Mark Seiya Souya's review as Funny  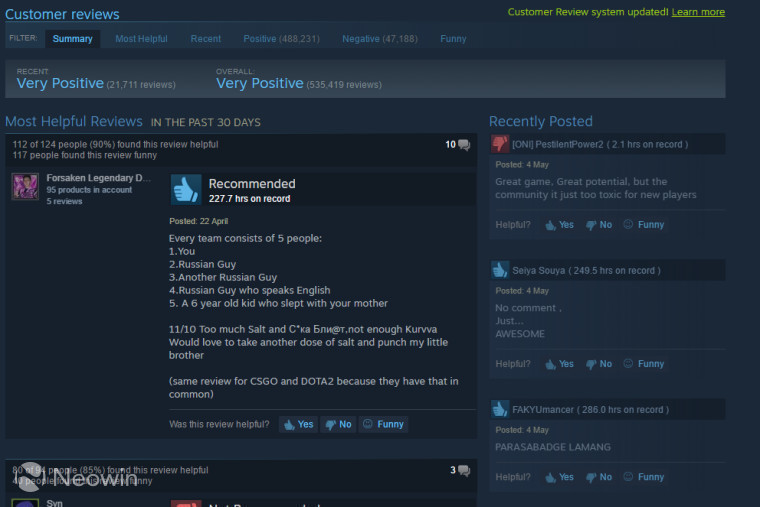644,364
